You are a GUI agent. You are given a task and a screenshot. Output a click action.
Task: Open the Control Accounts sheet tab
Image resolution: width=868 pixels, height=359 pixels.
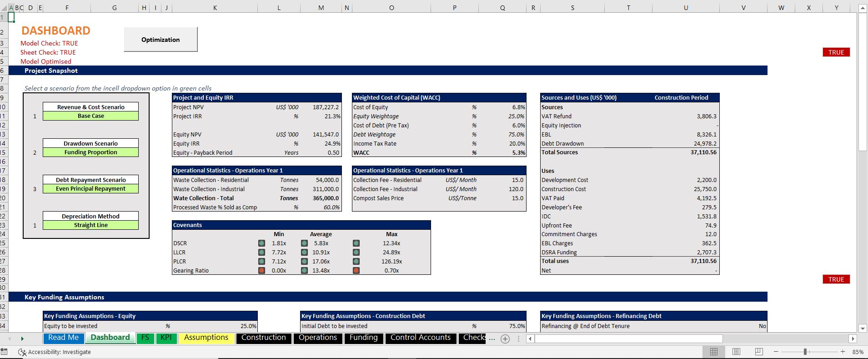click(x=421, y=338)
